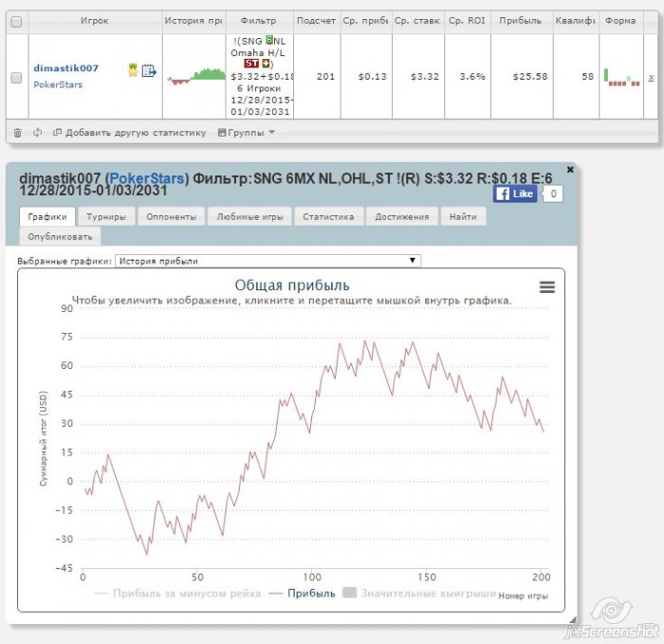Viewport: 664px width, 644px height.
Task: Click the trash delete icon
Action: [x=17, y=133]
